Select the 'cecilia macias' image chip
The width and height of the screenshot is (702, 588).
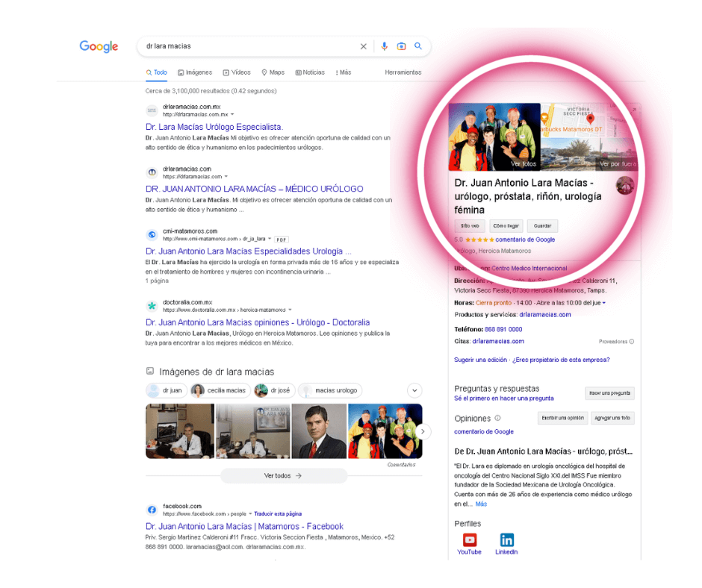[x=220, y=390]
